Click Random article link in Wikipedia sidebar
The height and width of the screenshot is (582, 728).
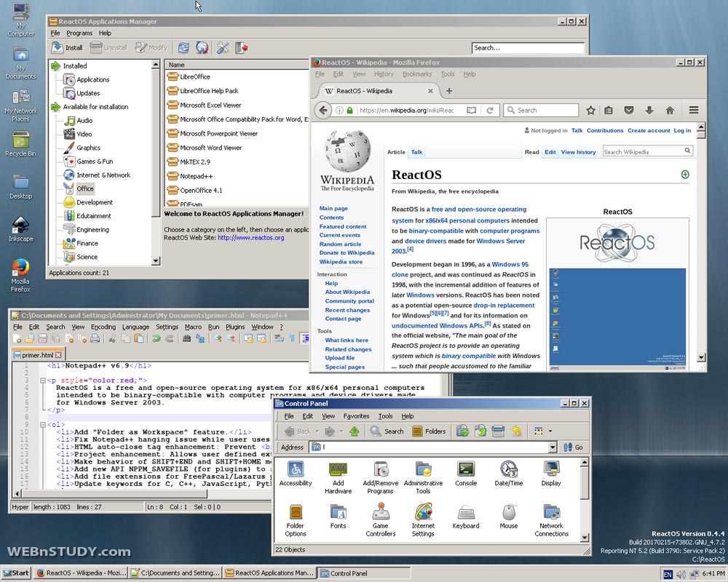coord(340,244)
